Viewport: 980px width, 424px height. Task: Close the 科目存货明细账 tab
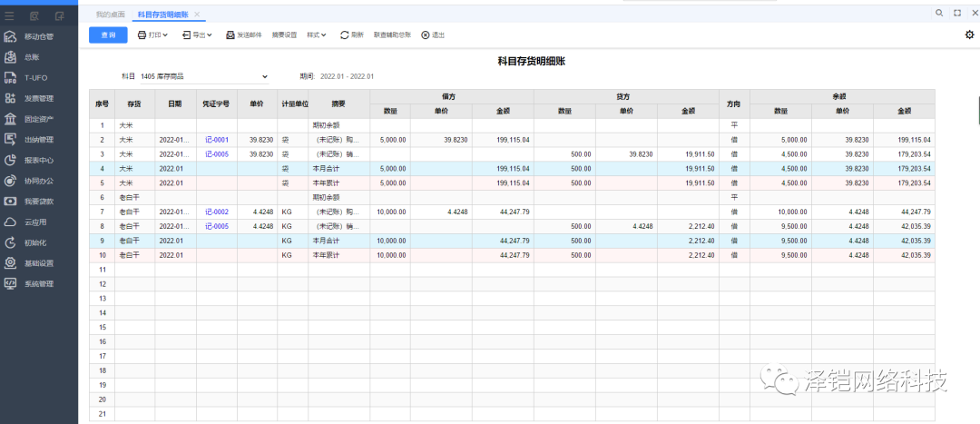point(198,15)
